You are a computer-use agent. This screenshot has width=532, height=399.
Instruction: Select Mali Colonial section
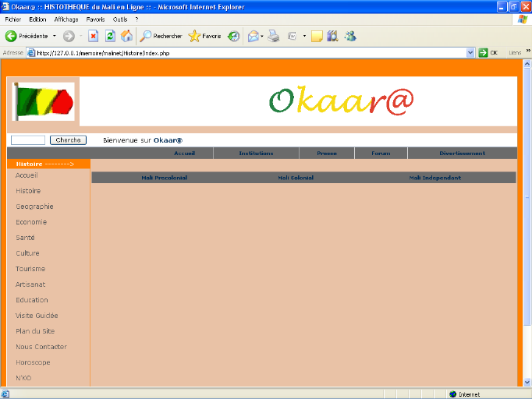(x=296, y=178)
